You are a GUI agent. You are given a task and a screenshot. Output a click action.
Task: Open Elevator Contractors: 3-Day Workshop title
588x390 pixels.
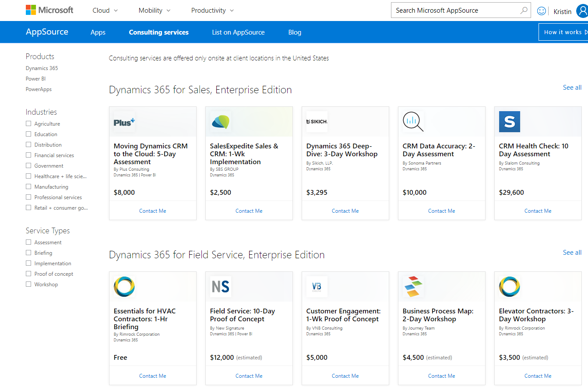[x=536, y=315]
